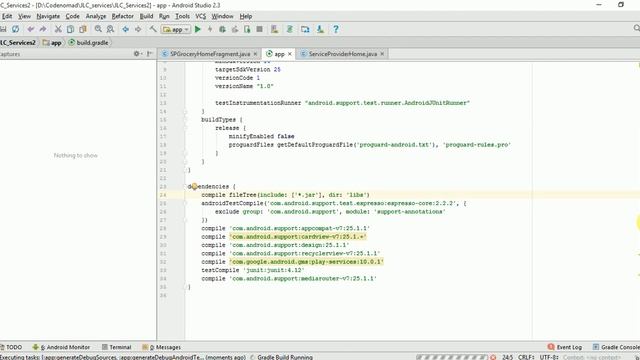Open the Refactor menu

(123, 16)
